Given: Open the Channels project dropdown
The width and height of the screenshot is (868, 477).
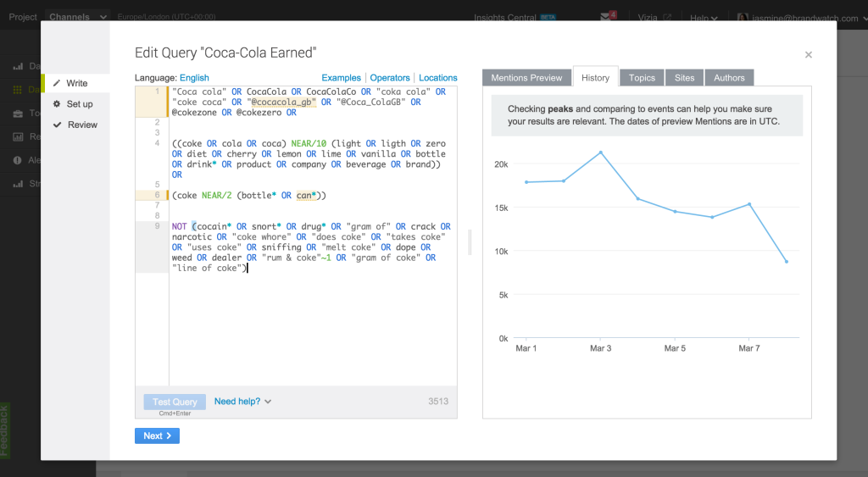Looking at the screenshot, I should pyautogui.click(x=78, y=17).
